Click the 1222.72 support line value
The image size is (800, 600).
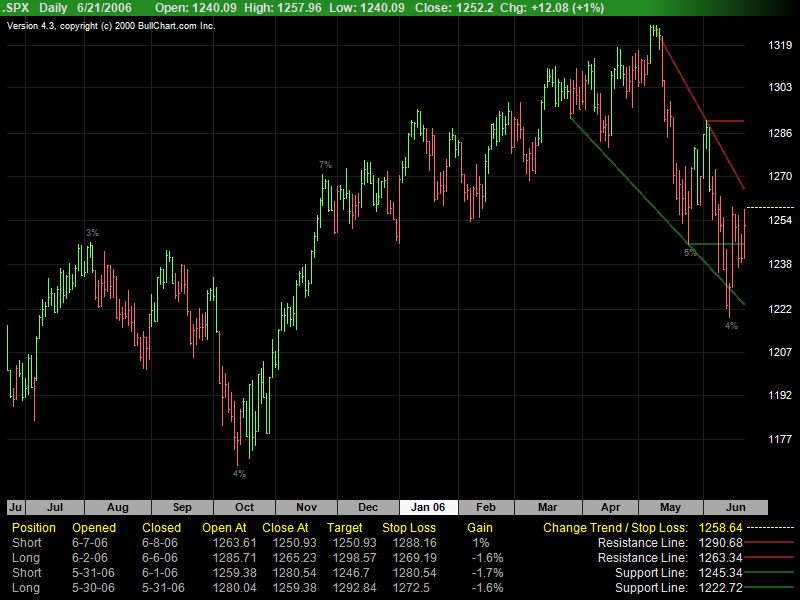720,588
